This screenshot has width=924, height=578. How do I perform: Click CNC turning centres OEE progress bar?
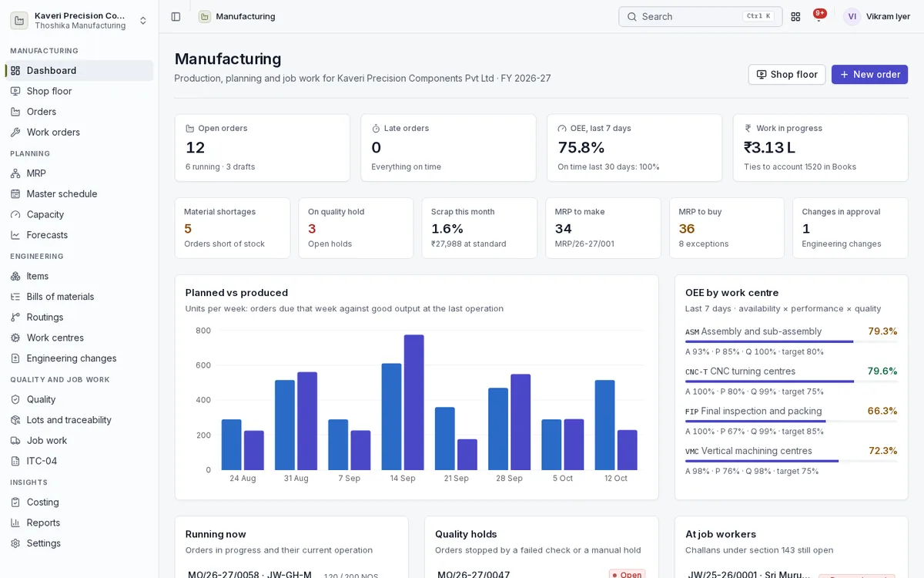click(792, 381)
